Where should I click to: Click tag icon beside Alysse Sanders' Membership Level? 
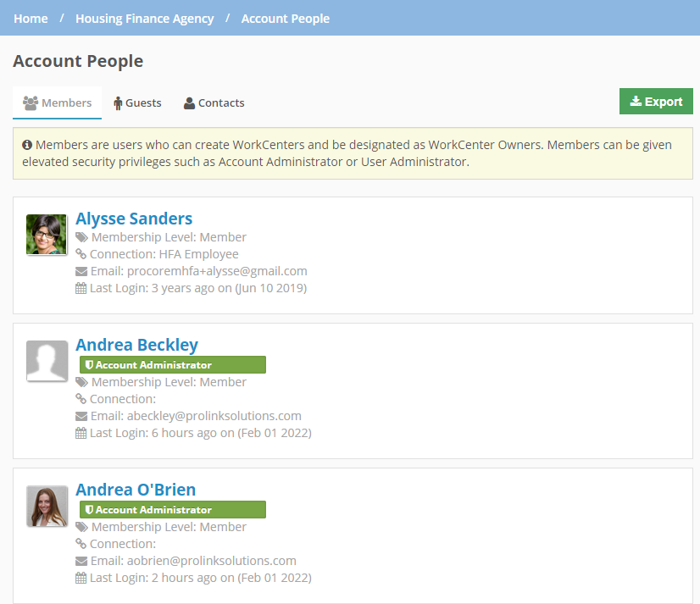tap(81, 237)
